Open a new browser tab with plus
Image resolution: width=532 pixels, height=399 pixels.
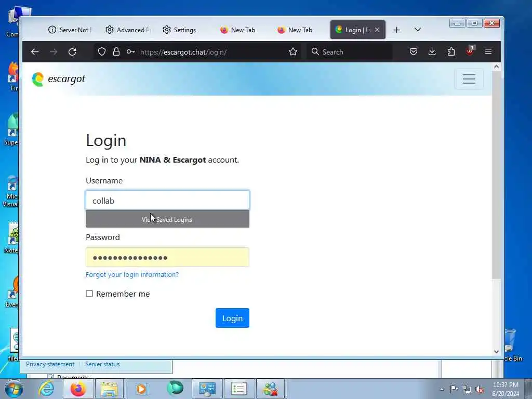coord(396,30)
